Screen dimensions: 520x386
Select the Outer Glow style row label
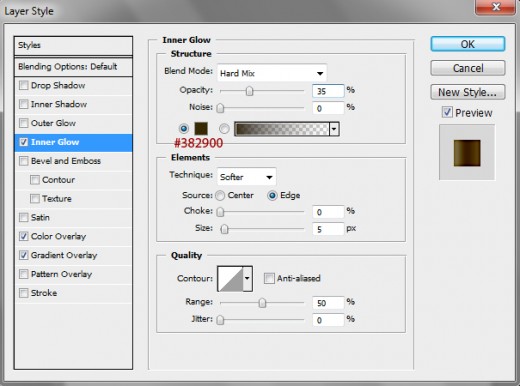pyautogui.click(x=53, y=123)
